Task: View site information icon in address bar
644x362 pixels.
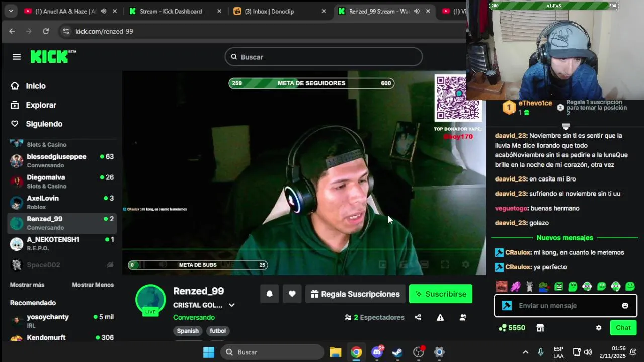Action: (65, 31)
